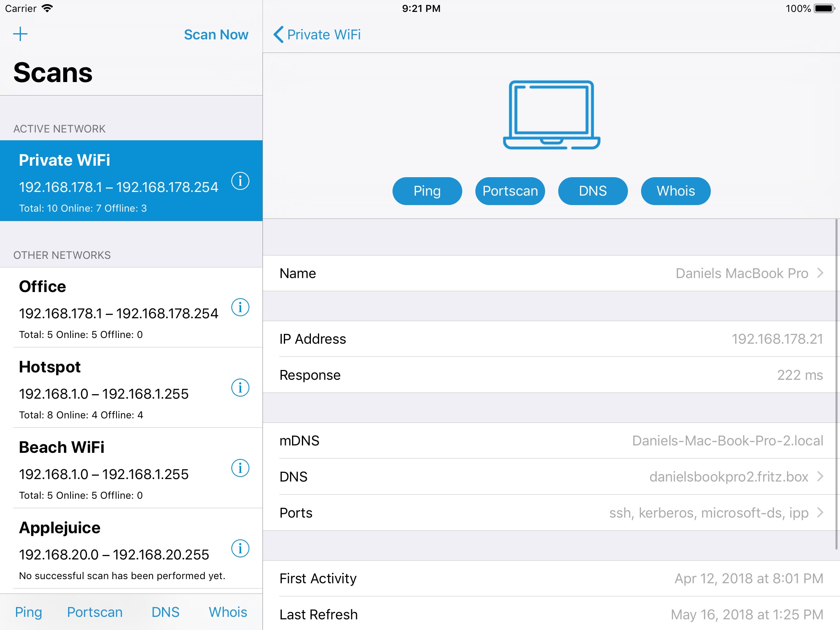Click the Whois tool icon
Viewport: 840px width, 630px height.
point(674,191)
